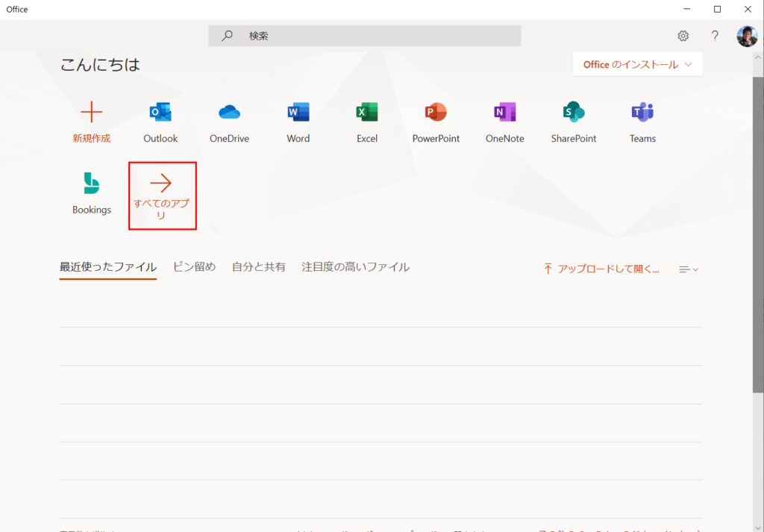
Task: Click into the 検索 search field
Action: coord(364,36)
